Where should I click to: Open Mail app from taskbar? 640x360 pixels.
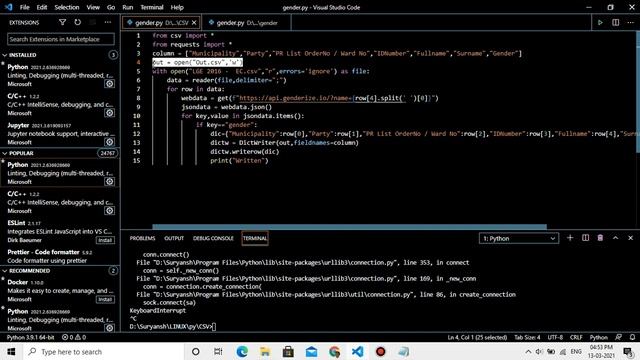pos(311,351)
